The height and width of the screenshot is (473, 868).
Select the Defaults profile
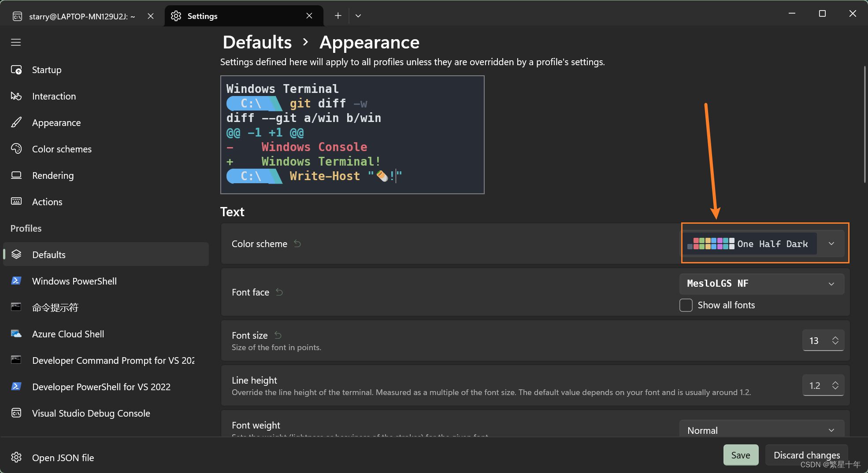coord(106,255)
